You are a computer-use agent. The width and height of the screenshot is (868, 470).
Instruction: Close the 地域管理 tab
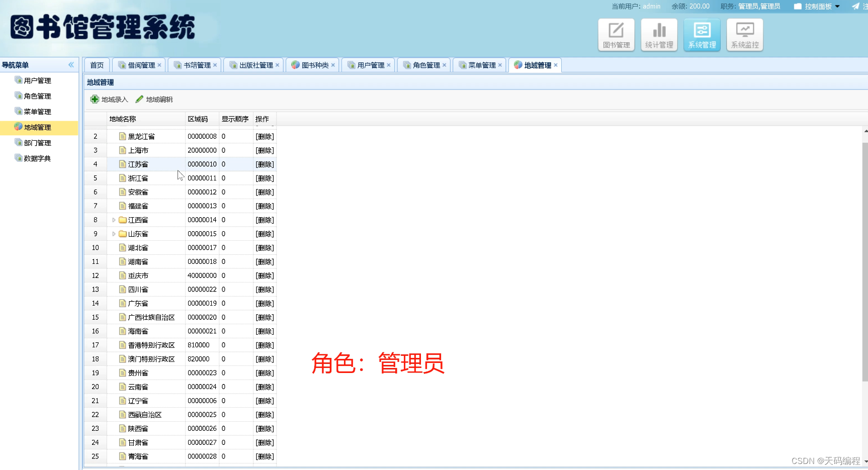point(556,65)
